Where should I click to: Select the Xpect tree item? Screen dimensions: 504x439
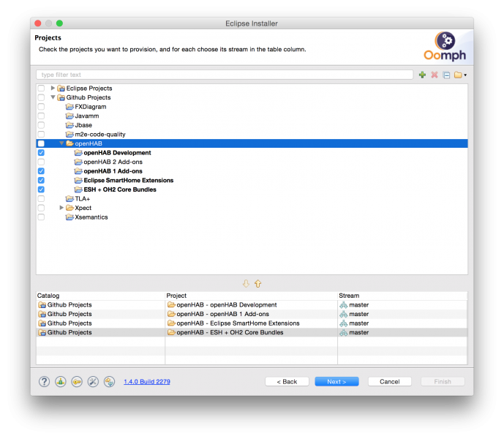(x=83, y=208)
